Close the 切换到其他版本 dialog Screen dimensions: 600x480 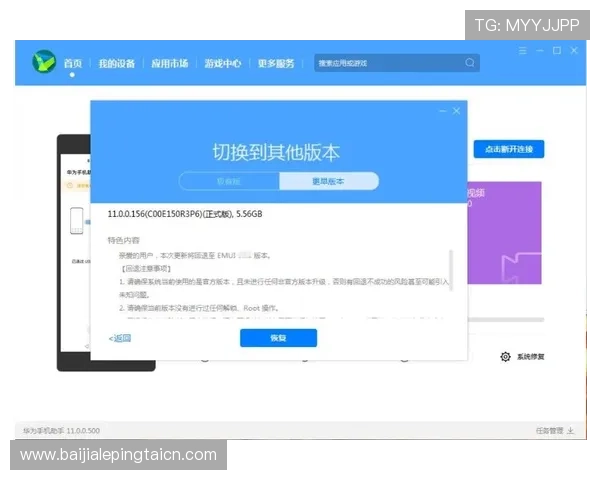[x=457, y=111]
